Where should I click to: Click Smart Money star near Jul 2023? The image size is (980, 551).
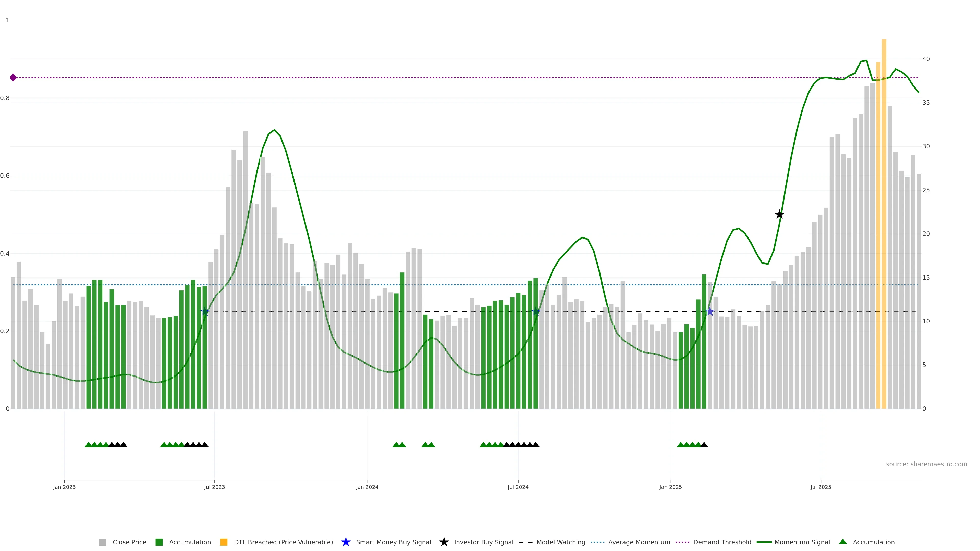click(205, 311)
